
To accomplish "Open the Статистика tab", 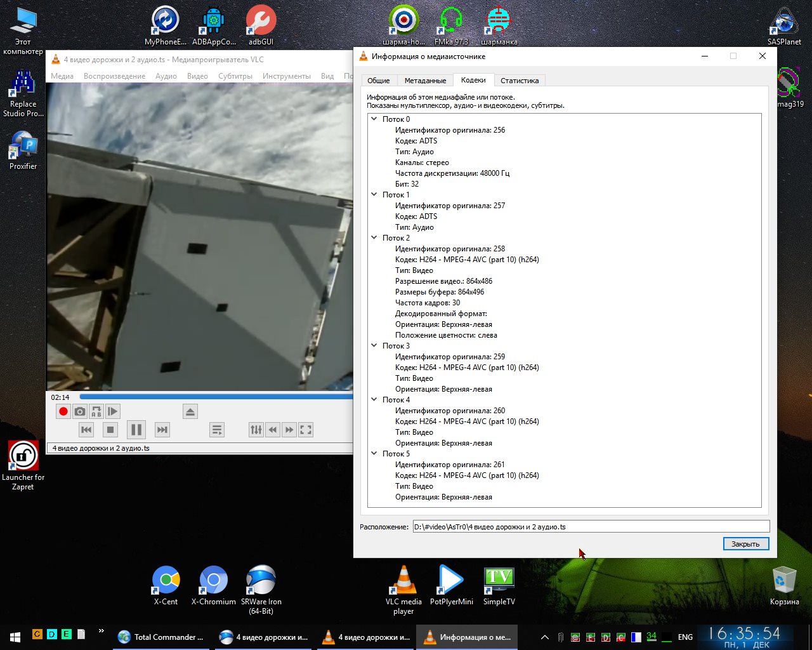I will coord(519,81).
